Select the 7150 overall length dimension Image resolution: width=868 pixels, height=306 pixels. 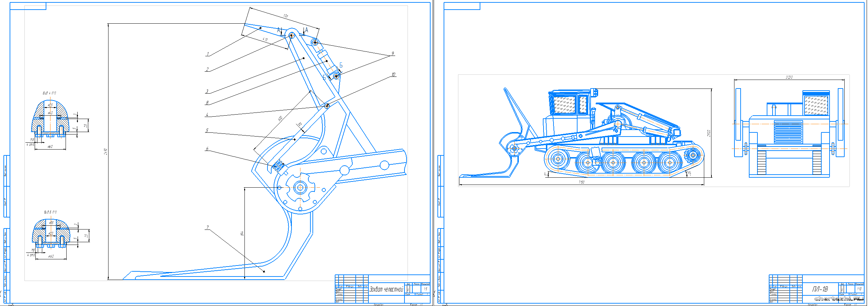[x=581, y=182]
